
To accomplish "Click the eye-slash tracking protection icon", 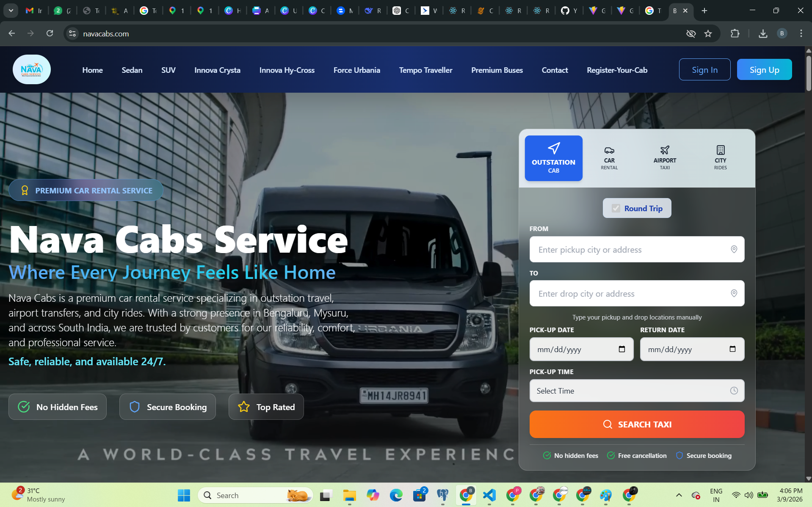I will click(x=691, y=33).
